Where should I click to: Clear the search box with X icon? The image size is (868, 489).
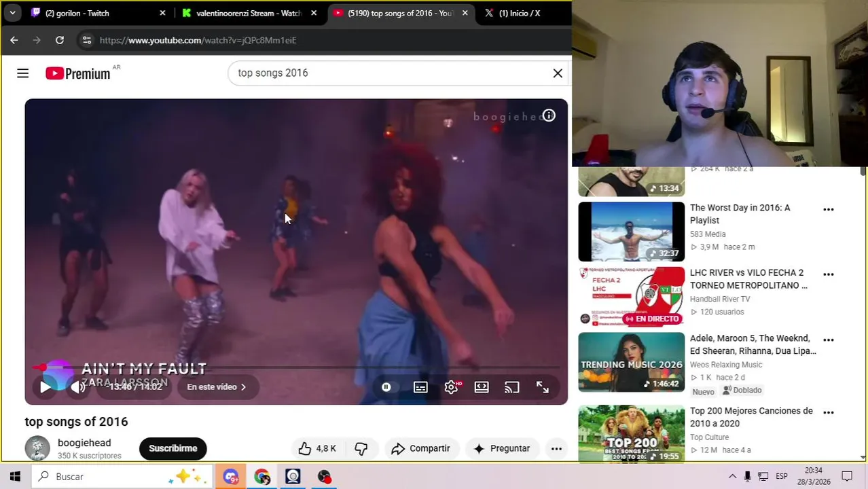tap(558, 73)
